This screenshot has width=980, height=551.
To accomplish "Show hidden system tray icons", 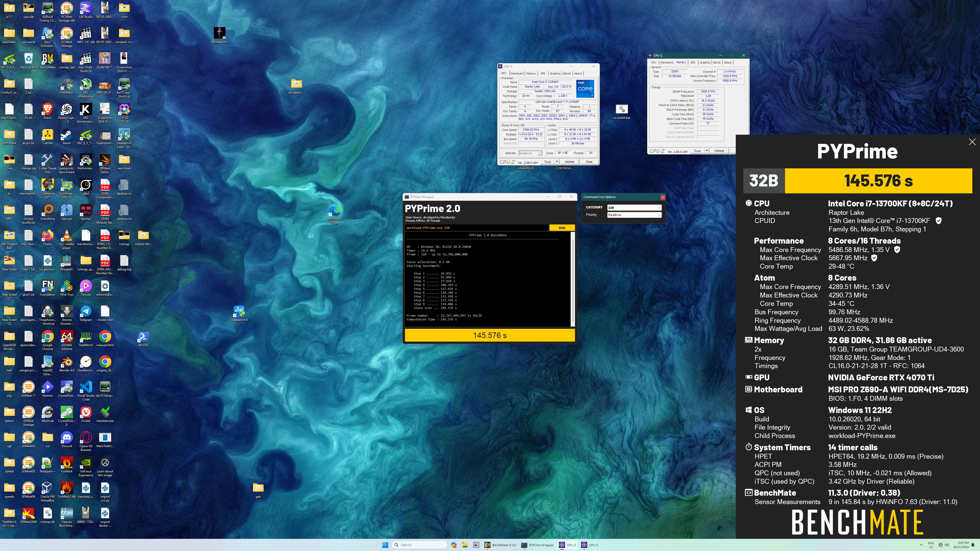I will (921, 545).
